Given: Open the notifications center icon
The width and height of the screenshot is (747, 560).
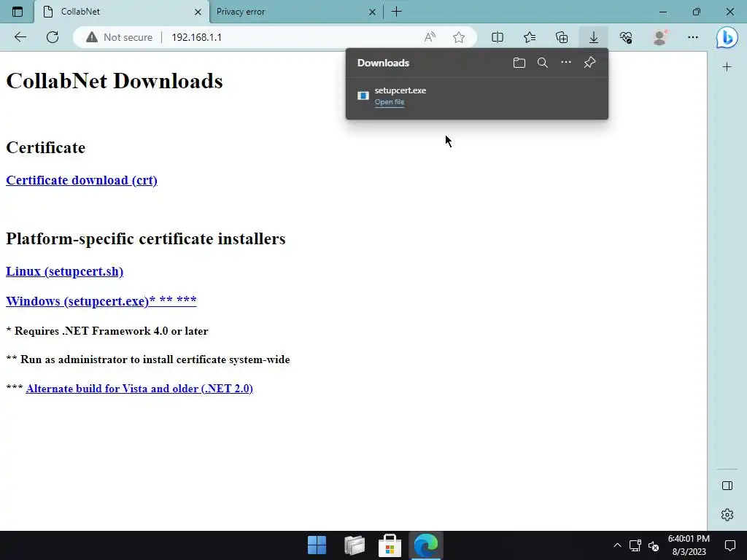Looking at the screenshot, I should coord(729,545).
